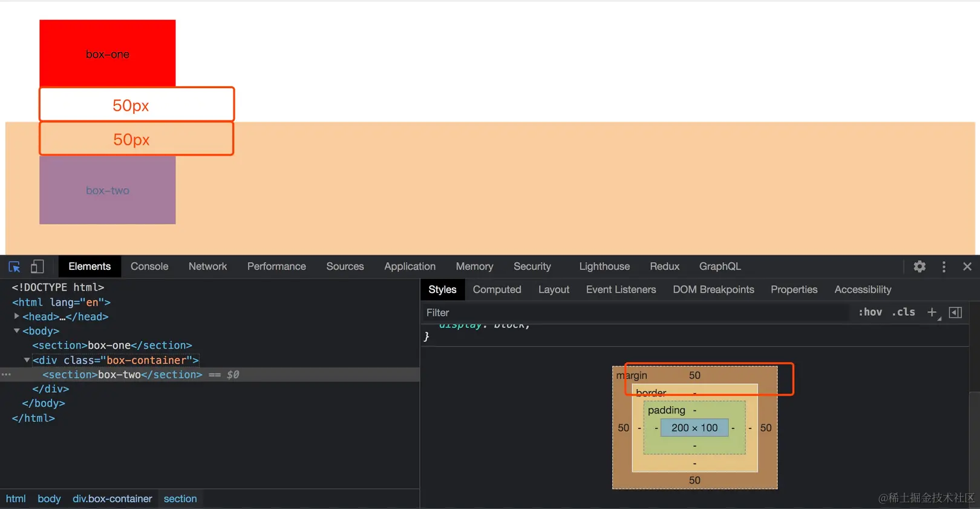This screenshot has height=509, width=980.
Task: Open the Event Listeners sidebar tab
Action: (621, 289)
